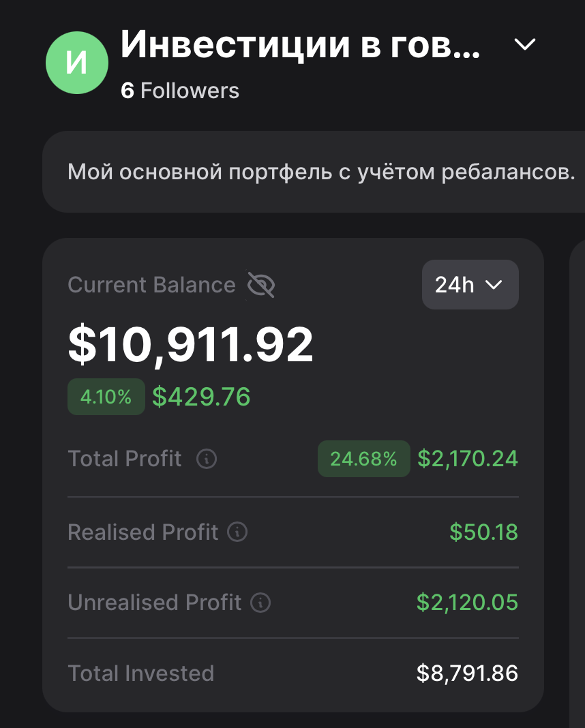Click the $2,120.05 unrealised profit value
This screenshot has width=585, height=728.
pyautogui.click(x=467, y=603)
